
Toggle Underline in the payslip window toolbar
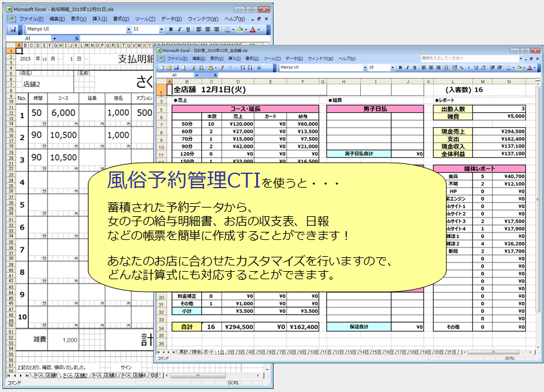click(x=188, y=29)
